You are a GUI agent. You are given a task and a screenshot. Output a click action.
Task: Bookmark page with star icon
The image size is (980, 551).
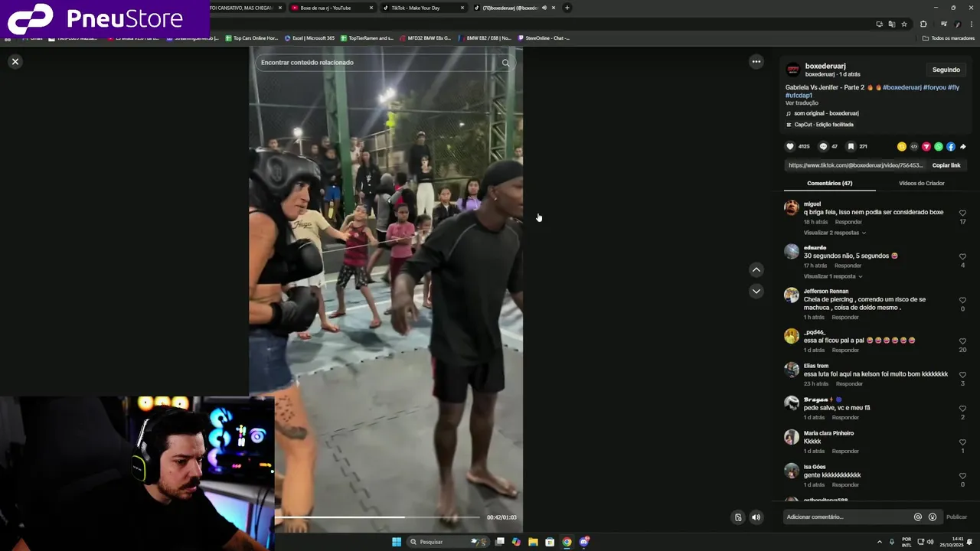(x=904, y=24)
